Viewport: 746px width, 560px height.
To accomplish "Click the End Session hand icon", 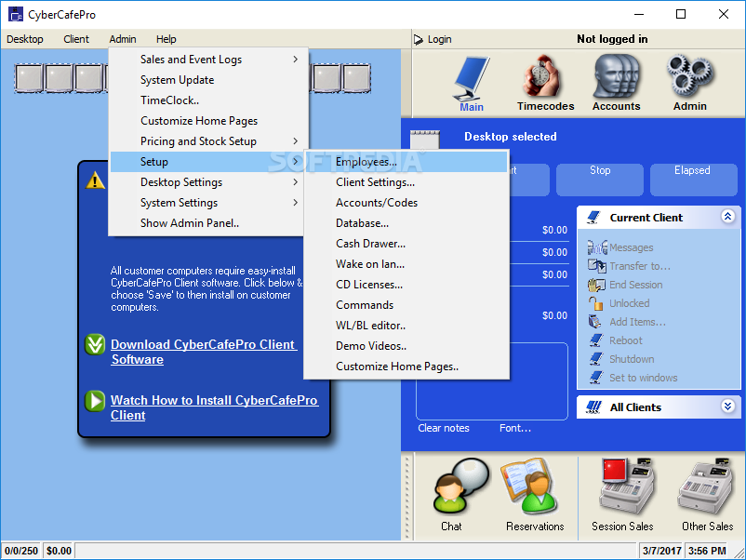I will click(x=596, y=285).
